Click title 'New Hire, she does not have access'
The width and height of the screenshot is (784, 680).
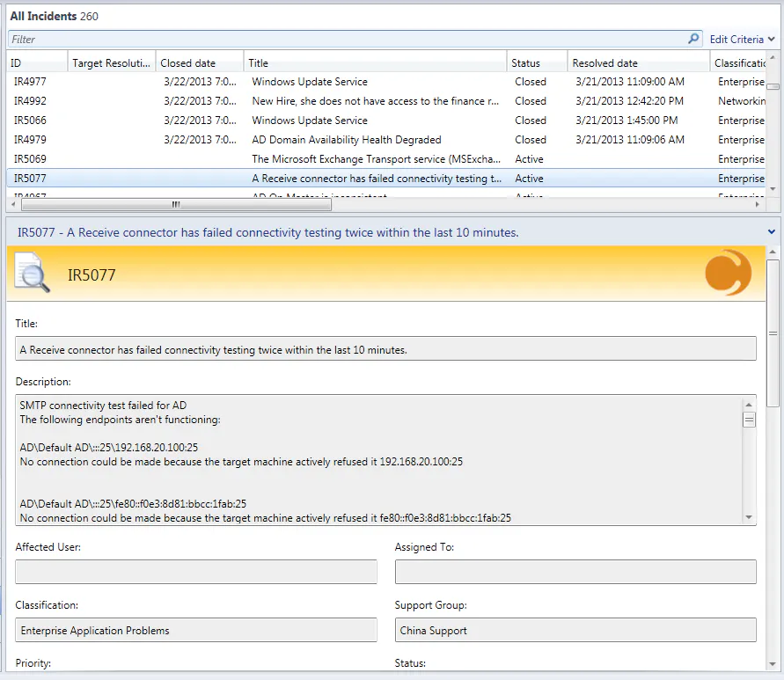point(376,101)
